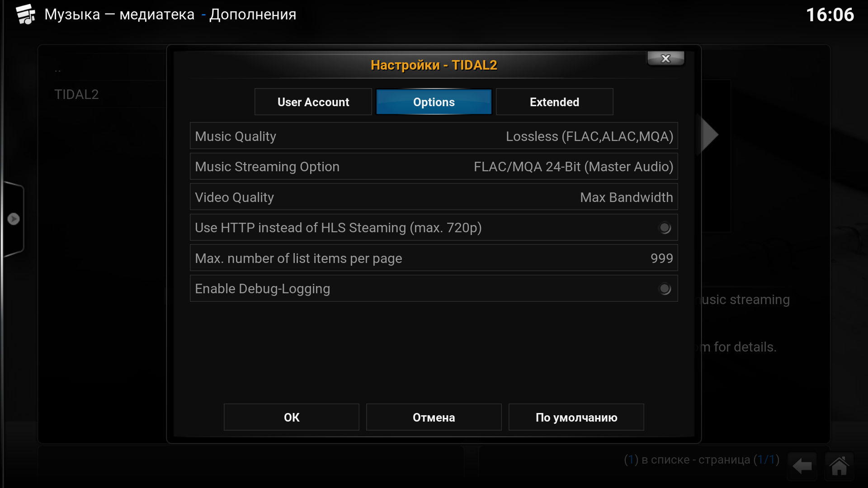The image size is (868, 488).
Task: Change Video Quality Max Bandwidth setting
Action: tap(434, 197)
